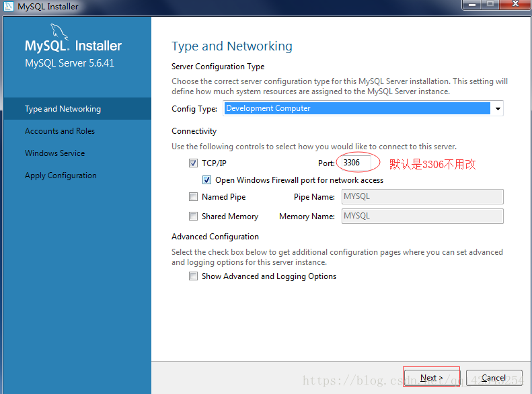Image resolution: width=532 pixels, height=394 pixels.
Task: Click the Connectivity section label
Action: [194, 131]
